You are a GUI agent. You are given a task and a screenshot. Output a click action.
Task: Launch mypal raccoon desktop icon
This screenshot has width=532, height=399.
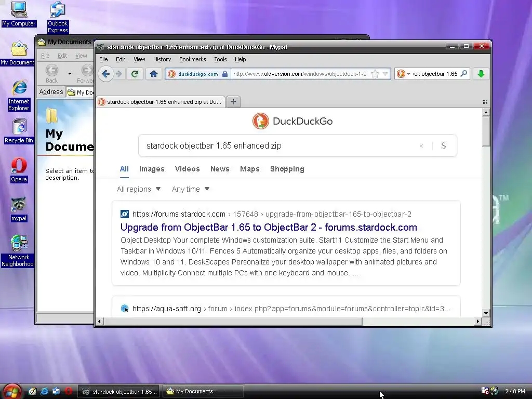click(x=19, y=209)
